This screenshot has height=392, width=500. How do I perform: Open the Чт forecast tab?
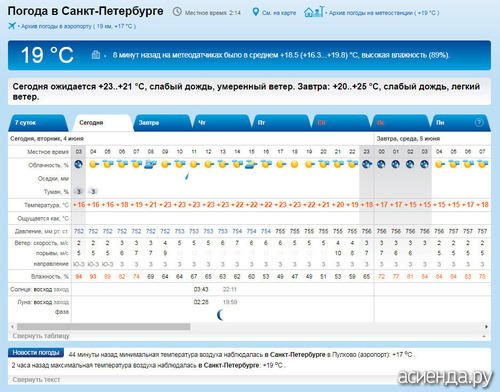(222, 123)
